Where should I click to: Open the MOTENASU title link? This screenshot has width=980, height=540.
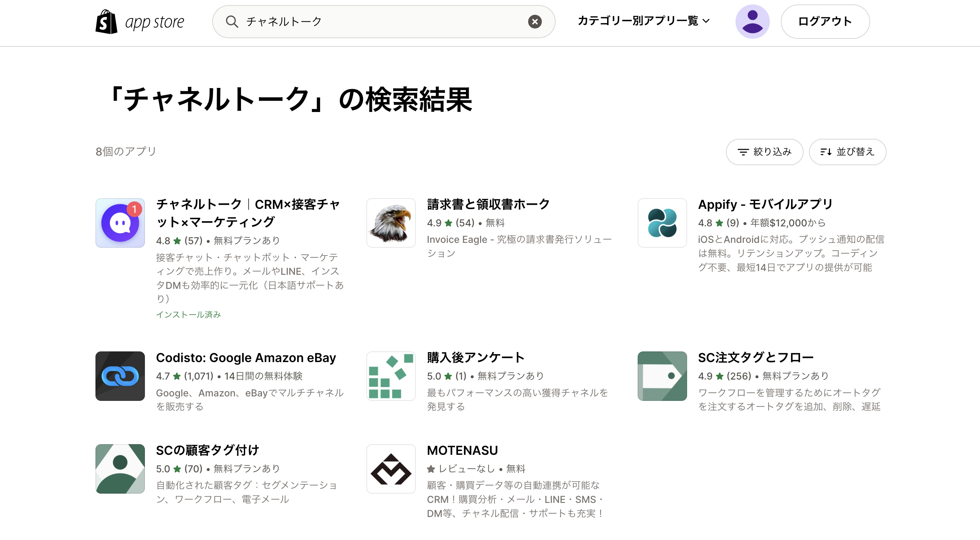pyautogui.click(x=462, y=451)
